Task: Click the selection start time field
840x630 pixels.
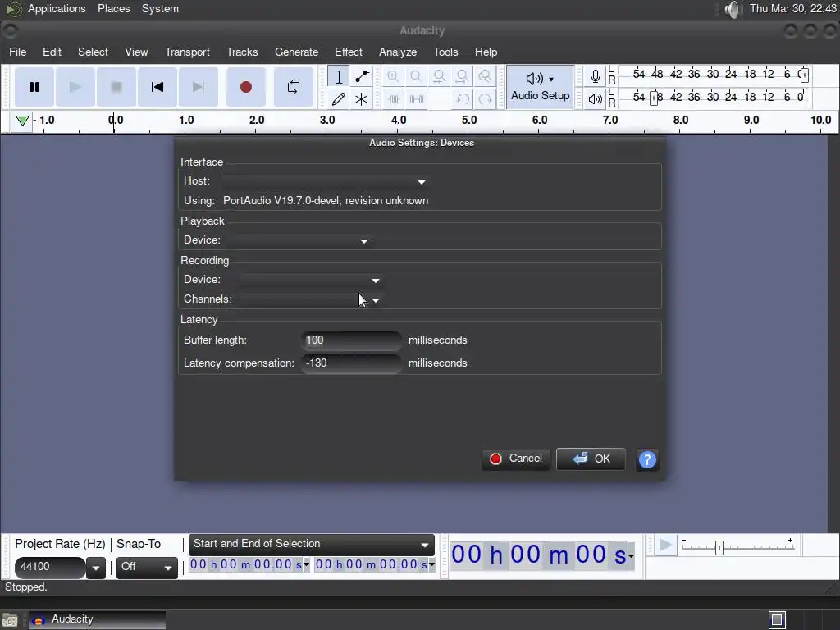Action: click(x=249, y=564)
